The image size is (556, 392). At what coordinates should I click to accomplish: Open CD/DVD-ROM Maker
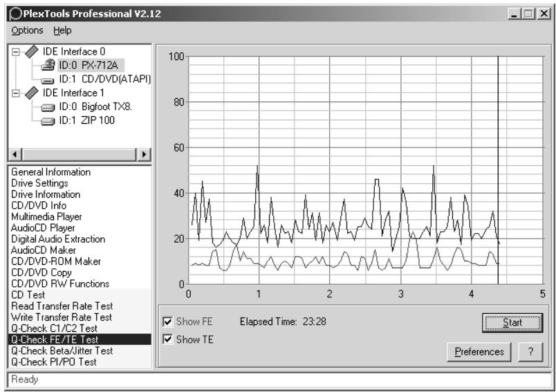pos(56,261)
